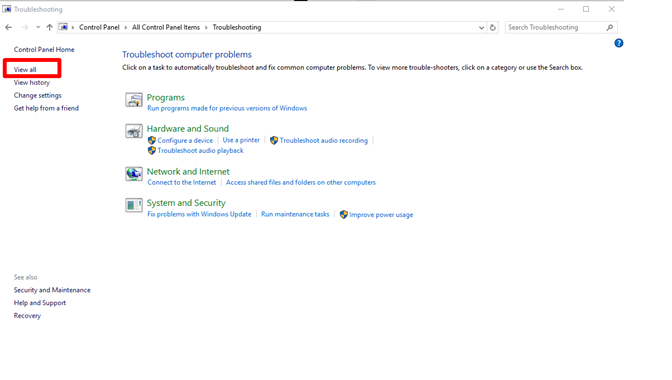Click the shield icon beside Configure a device
Screen dimensions: 672x380
[152, 141]
